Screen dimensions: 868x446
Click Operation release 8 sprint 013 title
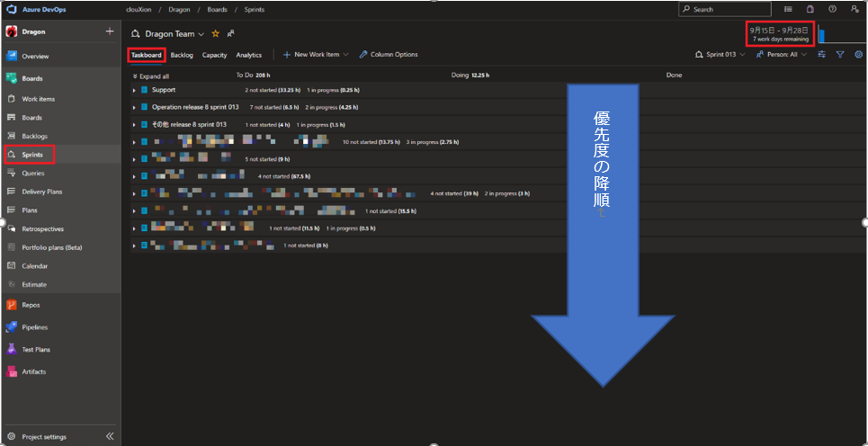[195, 107]
